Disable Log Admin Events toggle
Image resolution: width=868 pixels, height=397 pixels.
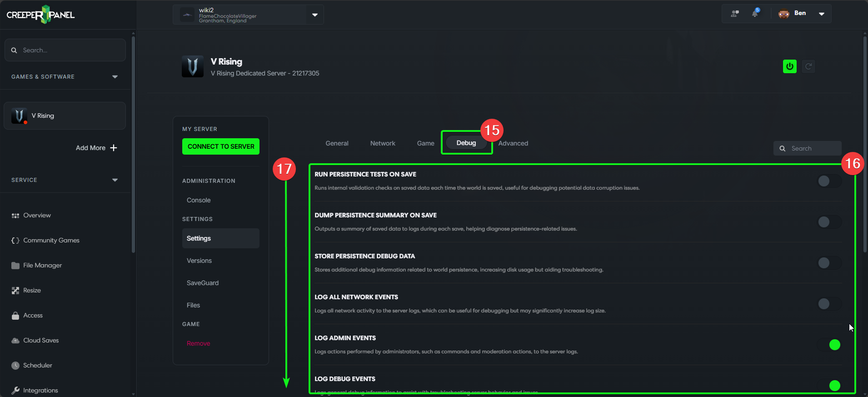[x=829, y=345]
